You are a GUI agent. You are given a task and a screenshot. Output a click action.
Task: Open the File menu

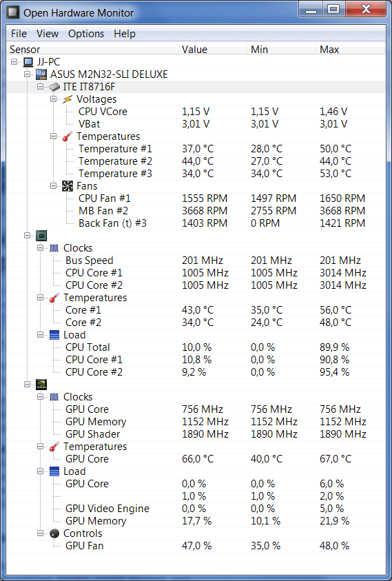tap(19, 34)
